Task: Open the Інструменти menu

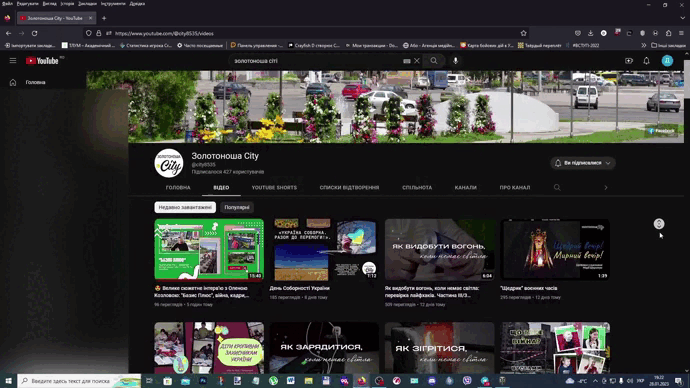Action: pos(113,4)
